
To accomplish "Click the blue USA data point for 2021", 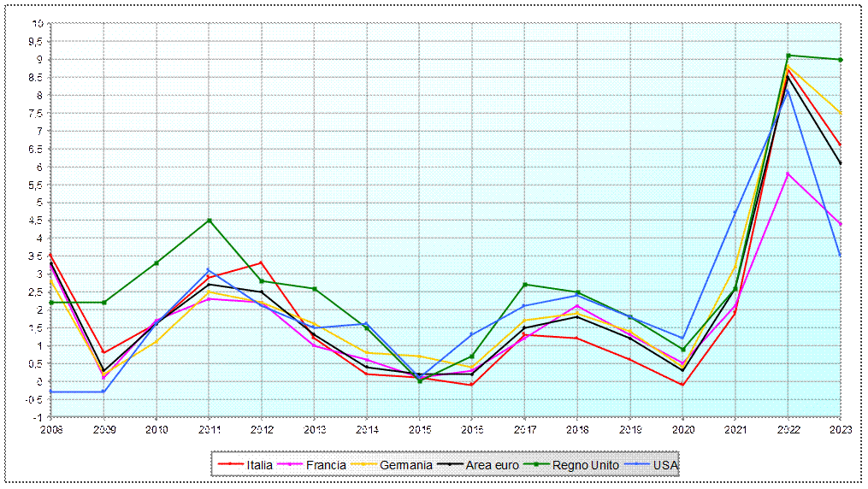I will click(x=735, y=212).
